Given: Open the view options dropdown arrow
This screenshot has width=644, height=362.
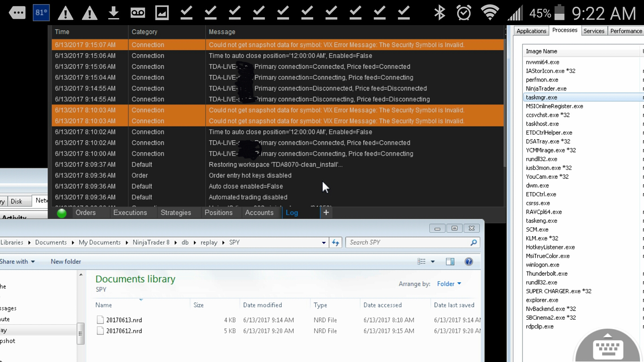Looking at the screenshot, I should coord(433,262).
